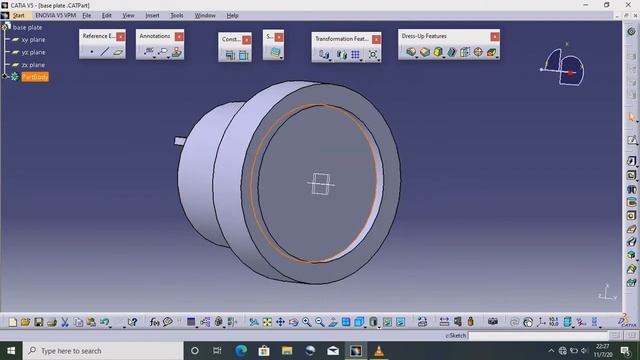Click the Thread/Tap icon
Viewport: 640px width, 360px height.
click(478, 52)
